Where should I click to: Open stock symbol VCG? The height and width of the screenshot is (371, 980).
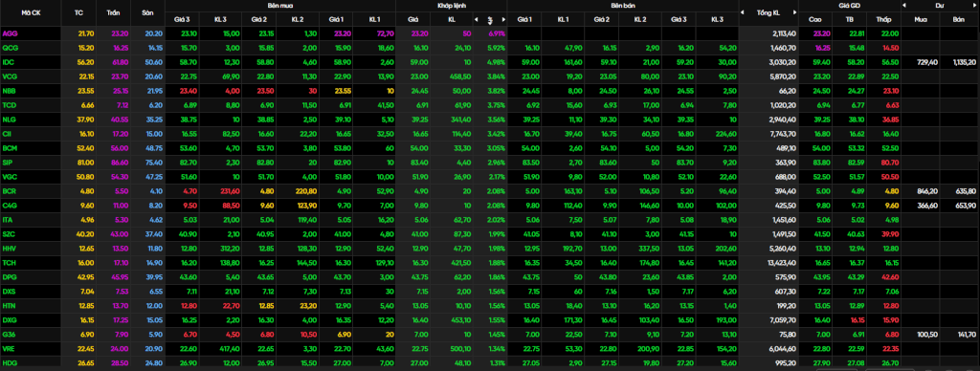click(x=10, y=76)
